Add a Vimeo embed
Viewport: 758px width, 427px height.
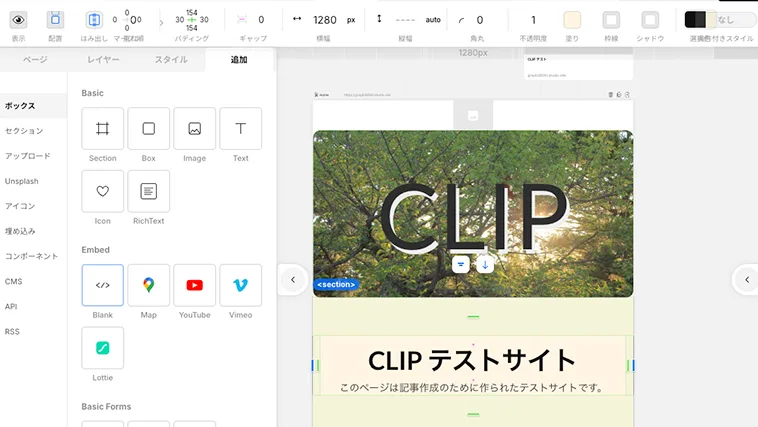[x=240, y=285]
